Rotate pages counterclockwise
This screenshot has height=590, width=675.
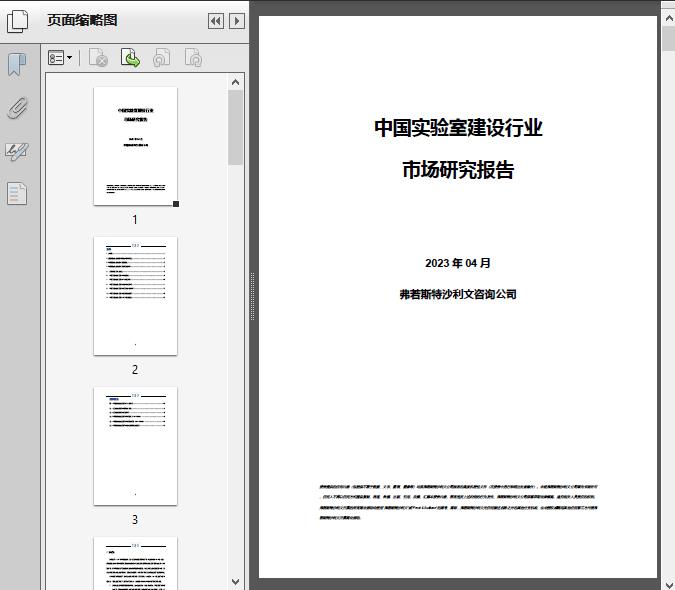pyautogui.click(x=161, y=58)
